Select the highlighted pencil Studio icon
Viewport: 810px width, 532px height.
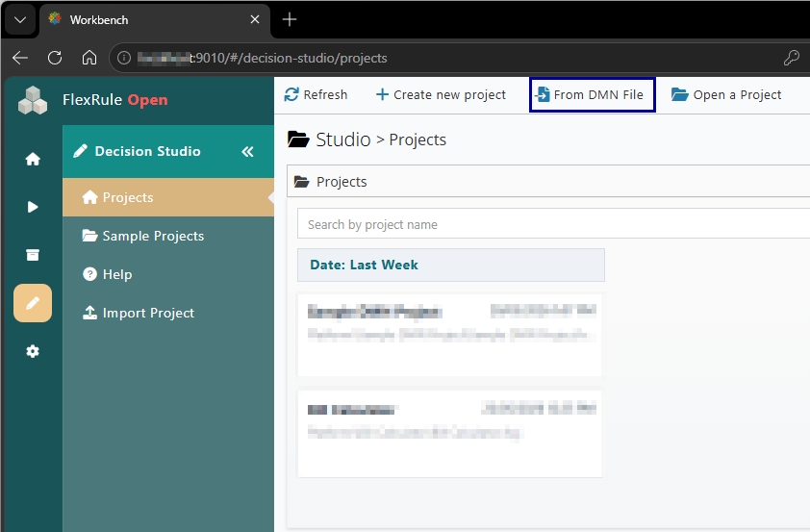point(33,303)
